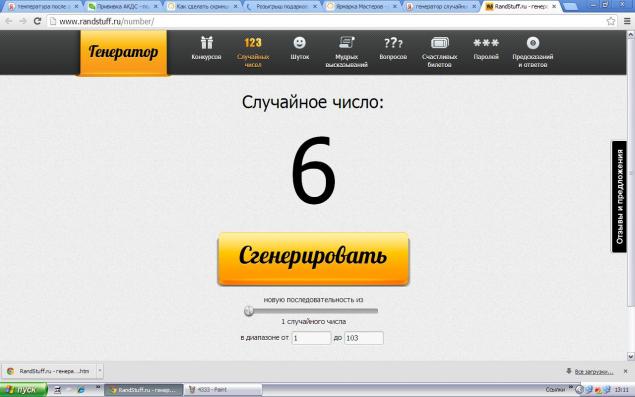
Task: Open downloaded RandStuff.ru htm file
Action: click(x=49, y=371)
